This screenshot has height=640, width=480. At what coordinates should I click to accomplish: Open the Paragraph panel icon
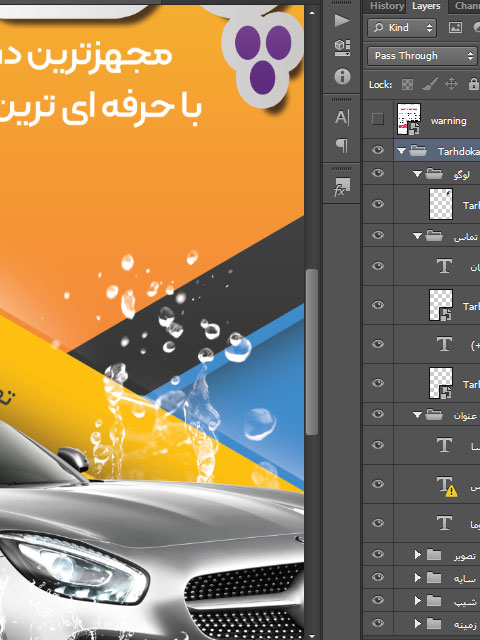click(x=342, y=144)
